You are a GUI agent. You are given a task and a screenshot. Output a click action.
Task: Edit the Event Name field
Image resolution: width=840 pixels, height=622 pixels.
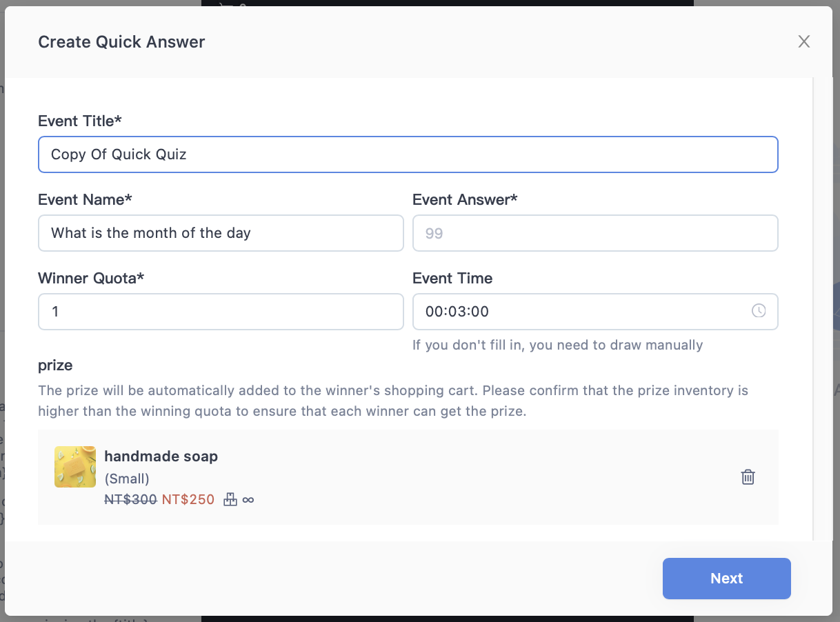(221, 233)
